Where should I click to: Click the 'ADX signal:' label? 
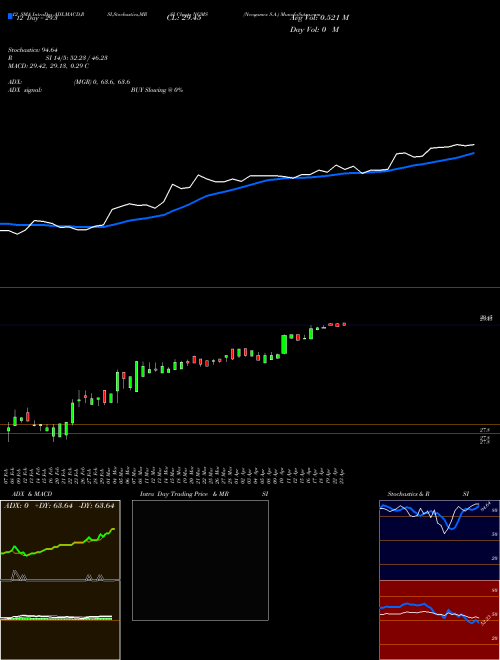[24, 90]
